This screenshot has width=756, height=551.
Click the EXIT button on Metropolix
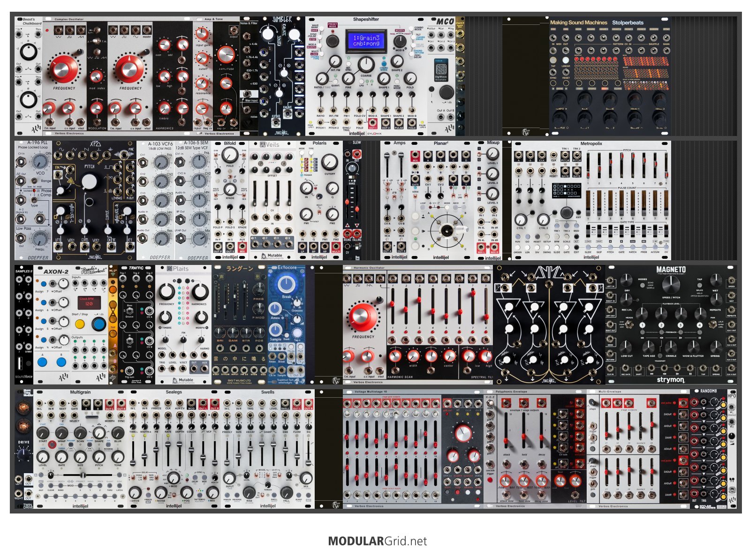(x=578, y=212)
